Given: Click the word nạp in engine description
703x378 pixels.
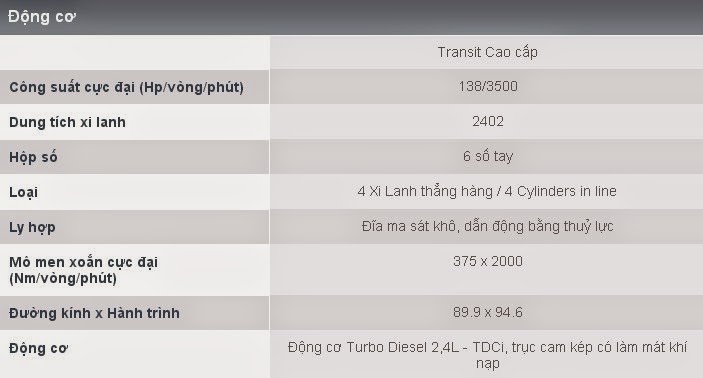Looking at the screenshot, I should [488, 364].
